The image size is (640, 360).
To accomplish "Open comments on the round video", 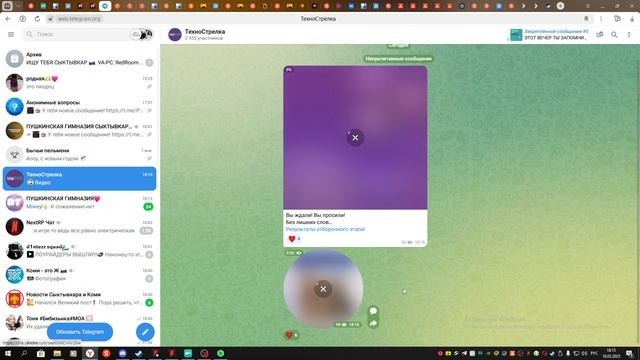I will pyautogui.click(x=373, y=311).
